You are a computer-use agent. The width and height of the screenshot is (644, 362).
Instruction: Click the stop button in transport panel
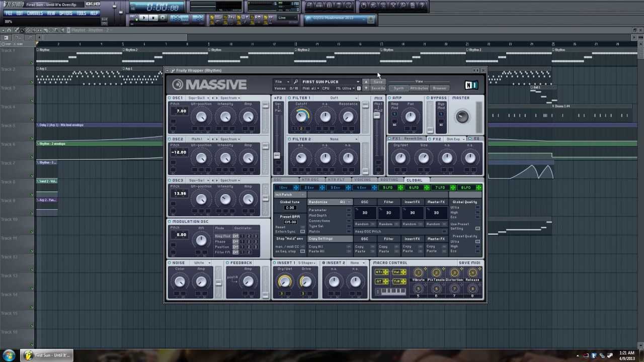pos(154,18)
